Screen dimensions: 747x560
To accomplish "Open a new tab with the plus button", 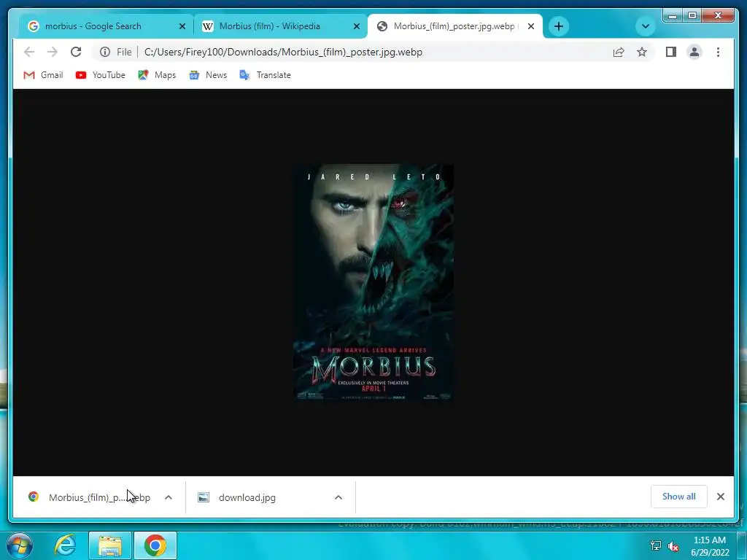I will [558, 26].
